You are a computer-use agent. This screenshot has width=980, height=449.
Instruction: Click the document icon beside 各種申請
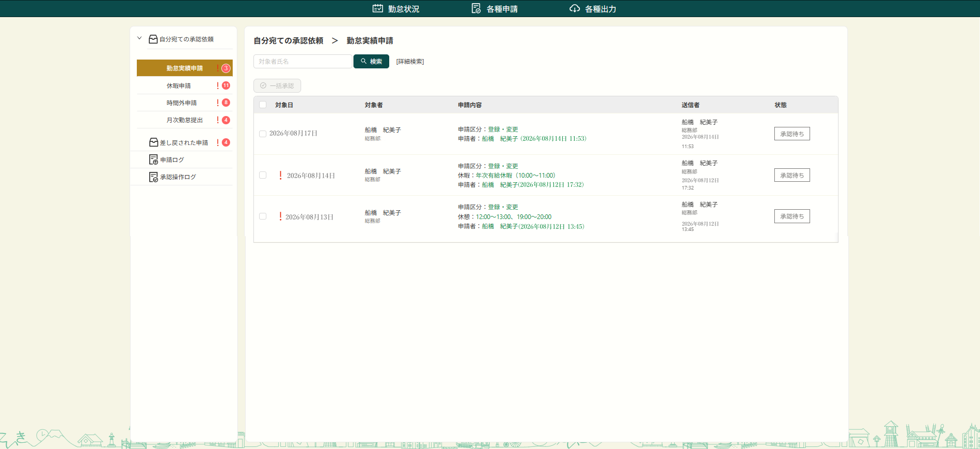[x=476, y=8]
